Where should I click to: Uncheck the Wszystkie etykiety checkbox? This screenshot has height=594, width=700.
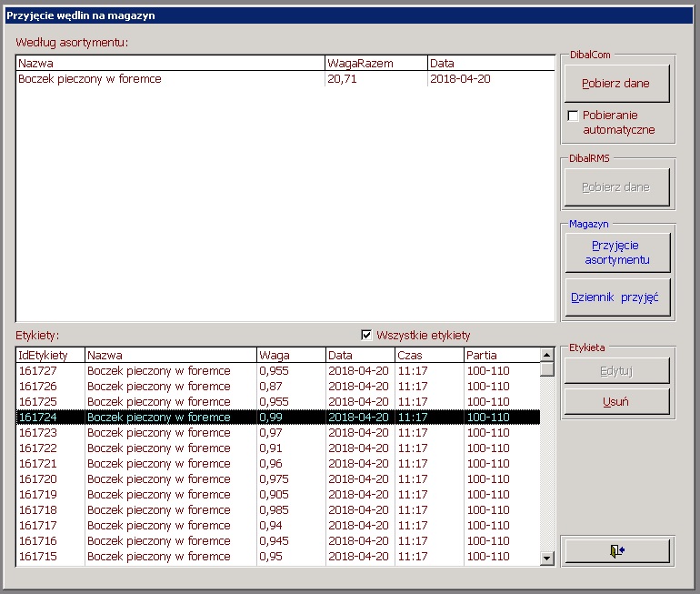pos(367,335)
